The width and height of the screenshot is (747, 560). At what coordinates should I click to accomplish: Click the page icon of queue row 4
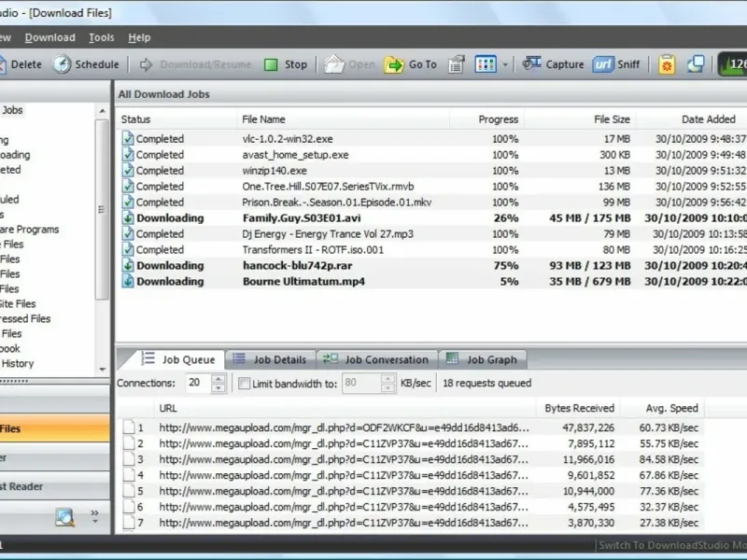coord(129,475)
